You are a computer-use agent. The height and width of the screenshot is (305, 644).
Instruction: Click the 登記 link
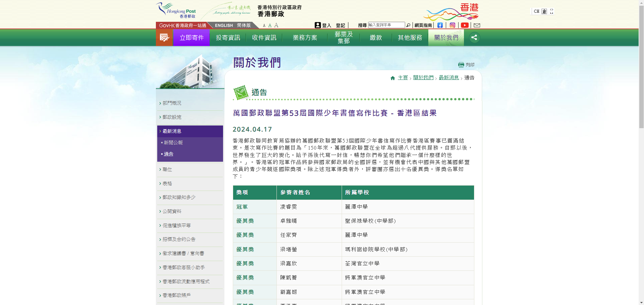click(340, 26)
